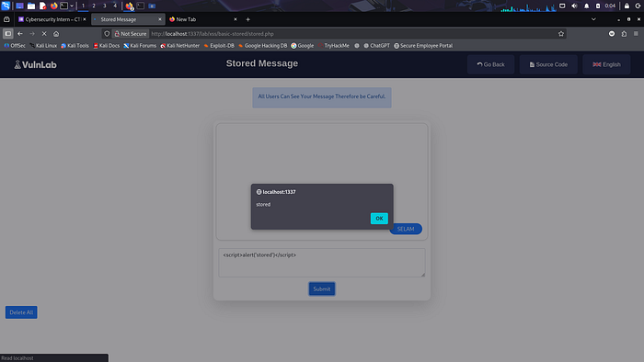Switch to Cybersecurity Intern tab
The height and width of the screenshot is (362, 644).
click(x=52, y=19)
